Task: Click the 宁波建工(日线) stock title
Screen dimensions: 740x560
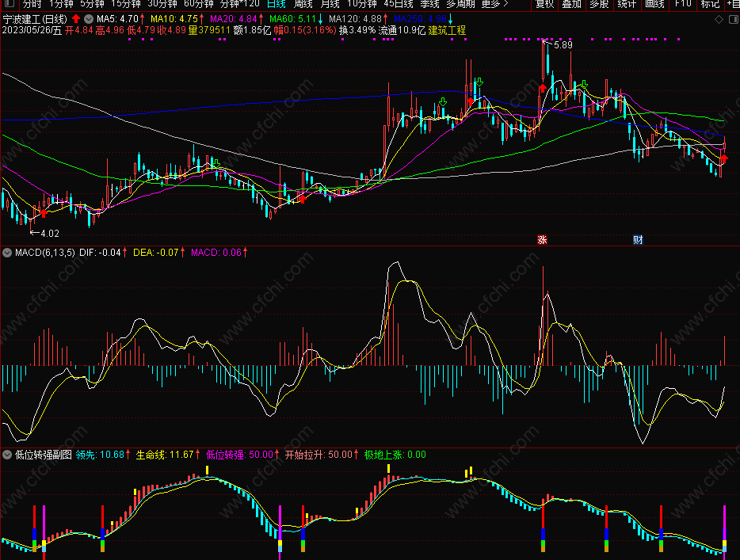Action: pyautogui.click(x=36, y=19)
